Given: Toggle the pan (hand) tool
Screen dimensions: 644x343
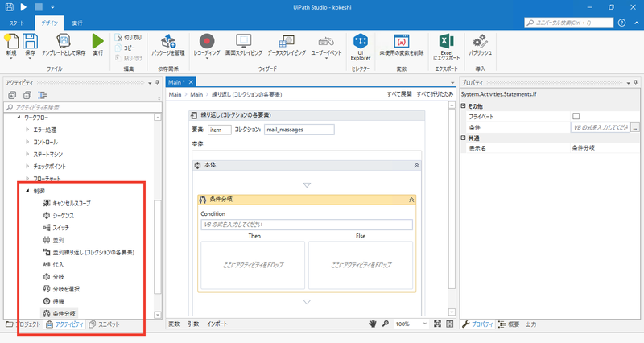Looking at the screenshot, I should click(373, 324).
